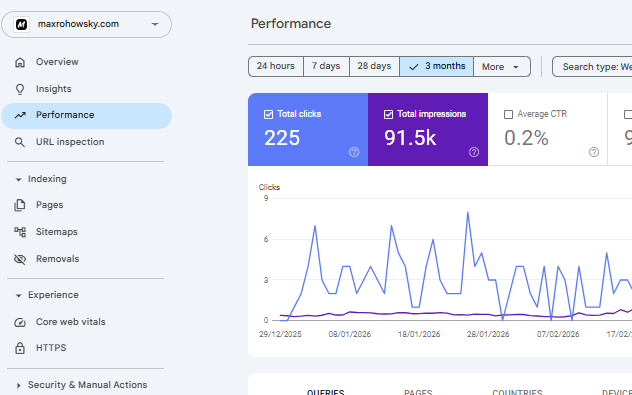
Task: Select the 28 days date range
Action: pyautogui.click(x=374, y=67)
